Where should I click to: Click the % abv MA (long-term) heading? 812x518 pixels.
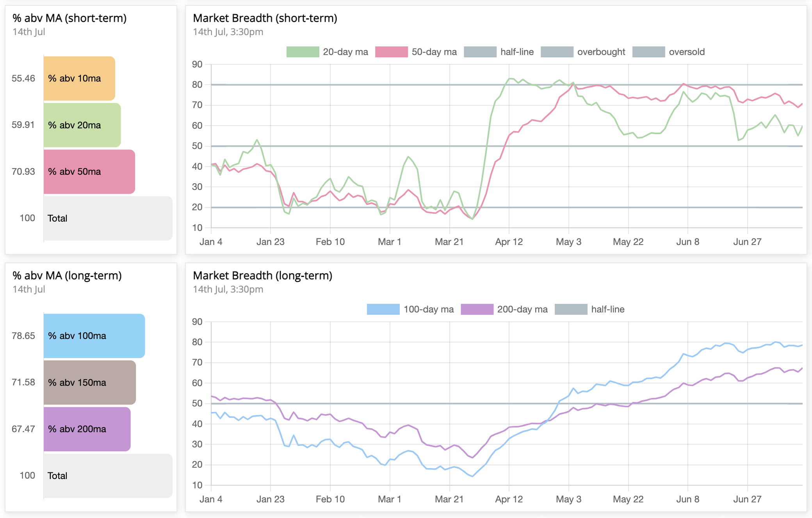pos(67,275)
